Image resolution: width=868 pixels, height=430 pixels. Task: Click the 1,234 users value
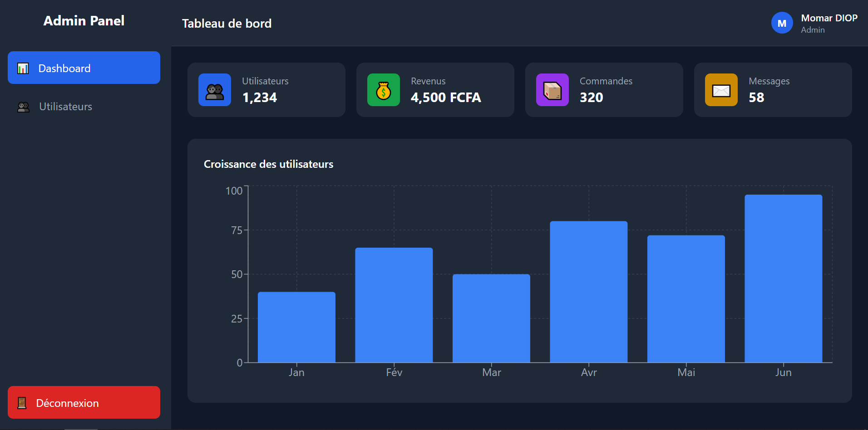(260, 98)
